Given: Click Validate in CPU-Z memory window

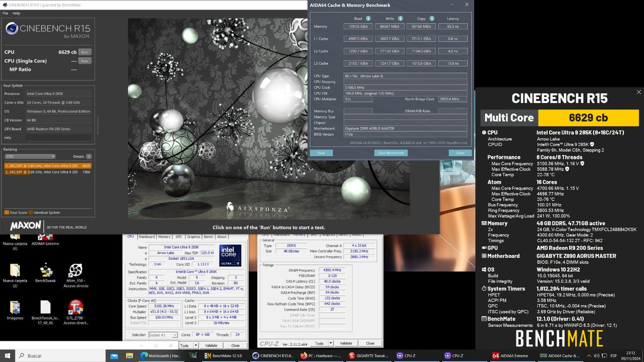Looking at the screenshot, I should pyautogui.click(x=346, y=343).
